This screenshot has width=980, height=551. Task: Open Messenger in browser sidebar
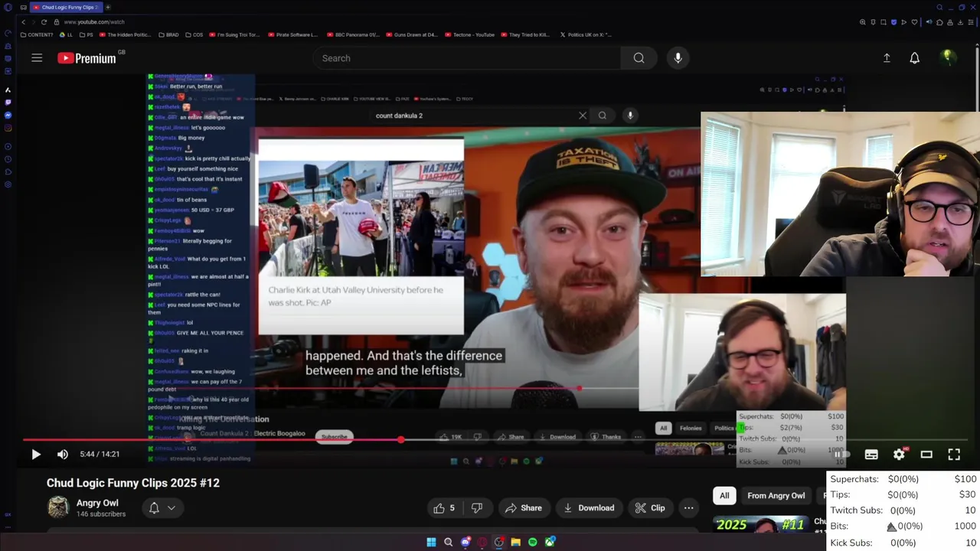pyautogui.click(x=8, y=116)
